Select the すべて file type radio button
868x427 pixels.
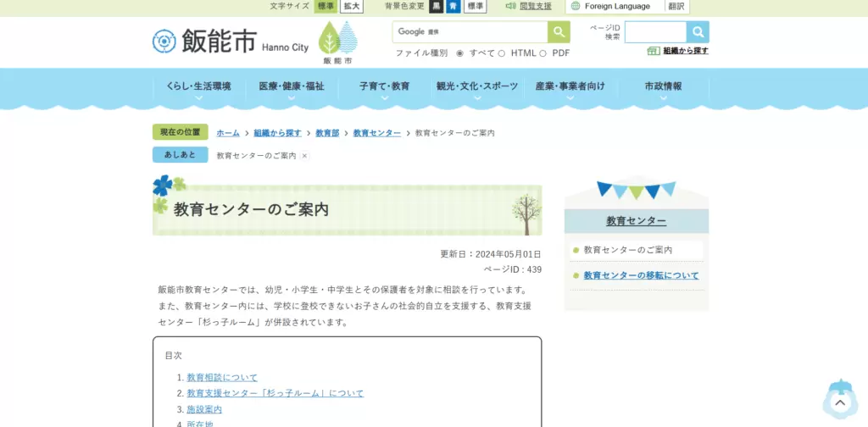tap(459, 53)
